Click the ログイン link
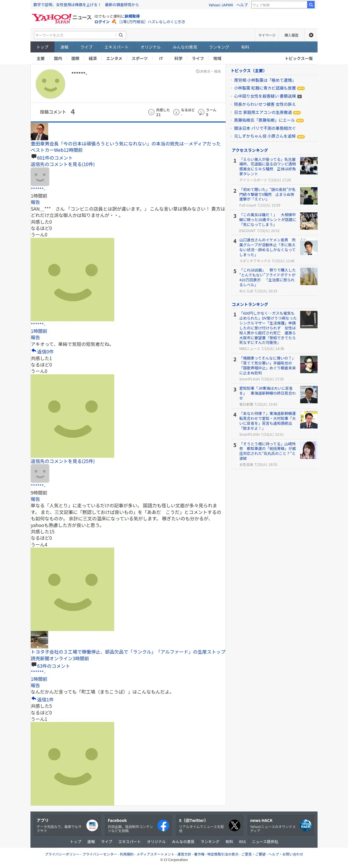 coord(102,22)
